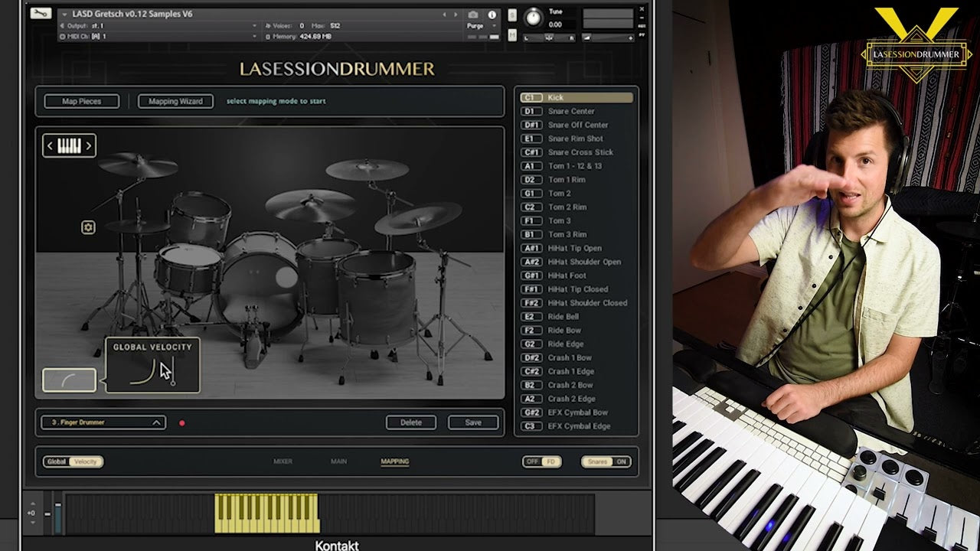980x551 pixels.
Task: Select Tom 3 Rim row
Action: [577, 235]
